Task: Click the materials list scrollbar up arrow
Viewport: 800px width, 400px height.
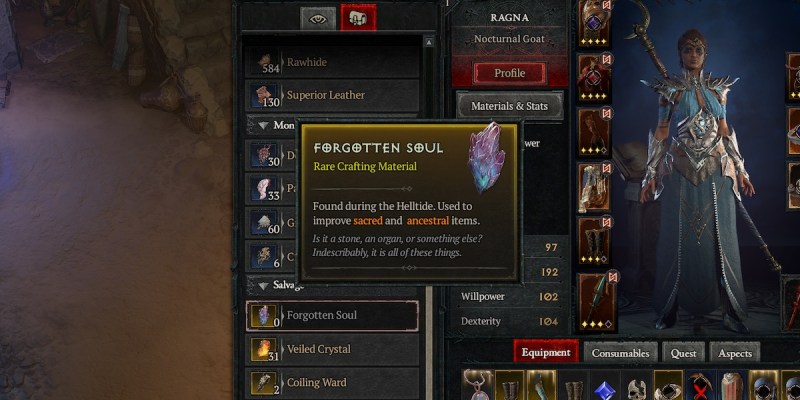Action: pyautogui.click(x=429, y=42)
